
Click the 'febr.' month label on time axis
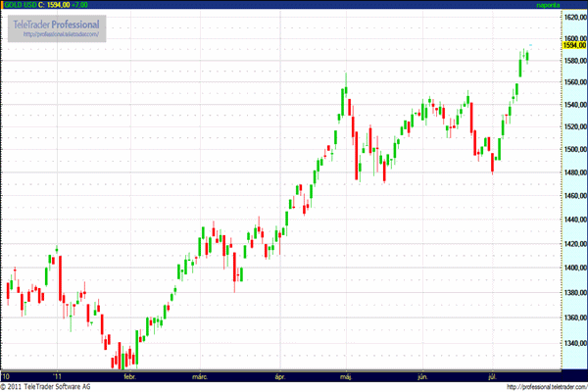[128, 374]
